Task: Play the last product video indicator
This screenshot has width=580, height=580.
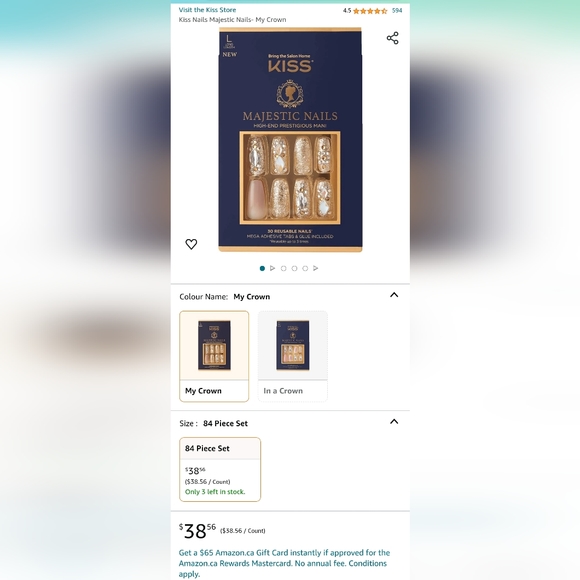Action: click(x=316, y=268)
